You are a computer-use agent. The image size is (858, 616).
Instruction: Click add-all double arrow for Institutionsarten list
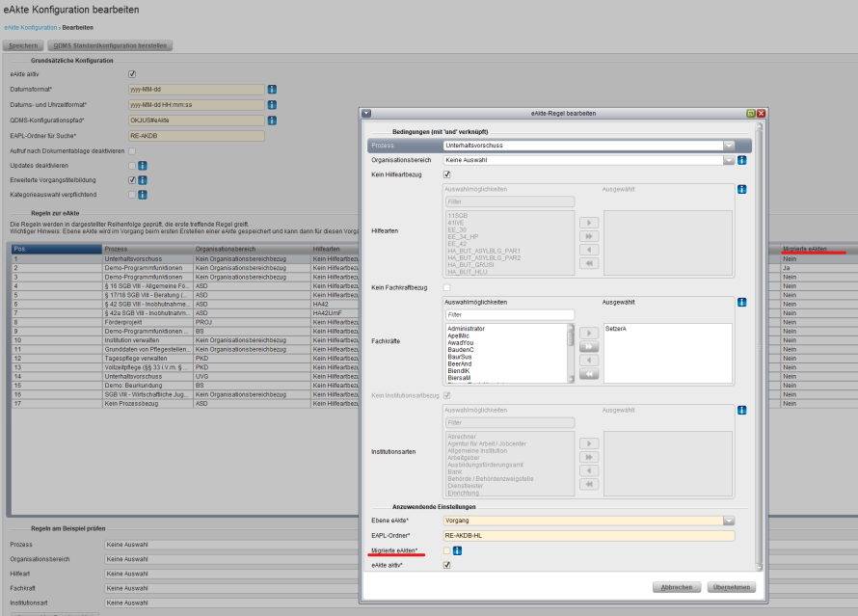pos(589,457)
